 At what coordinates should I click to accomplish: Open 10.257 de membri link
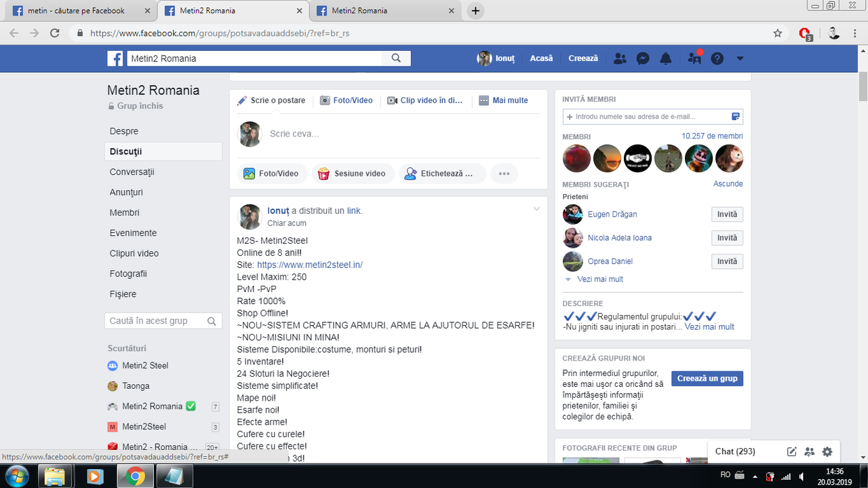pyautogui.click(x=712, y=136)
